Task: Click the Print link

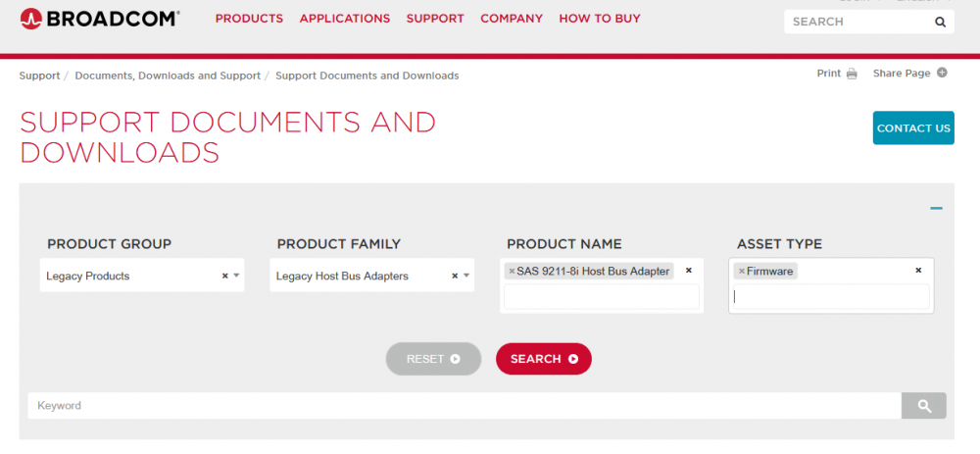Action: click(x=829, y=74)
